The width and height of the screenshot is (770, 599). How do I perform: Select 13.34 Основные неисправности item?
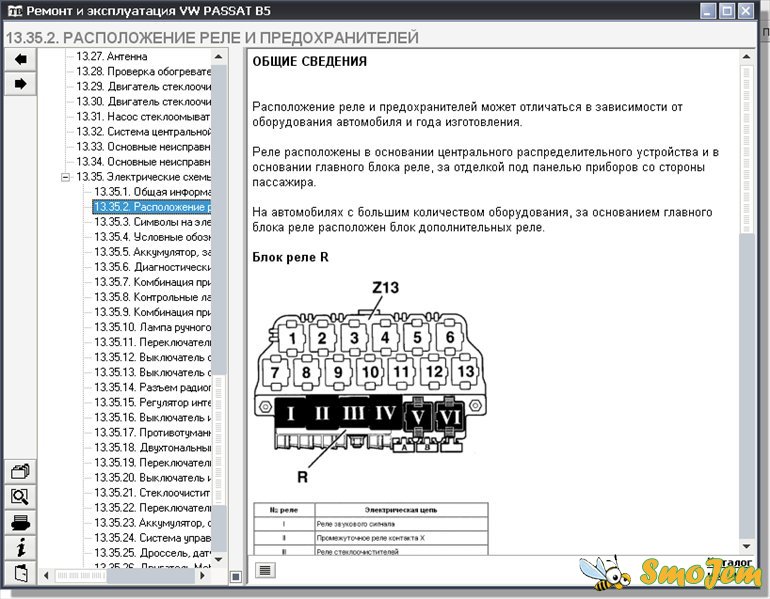pos(143,162)
